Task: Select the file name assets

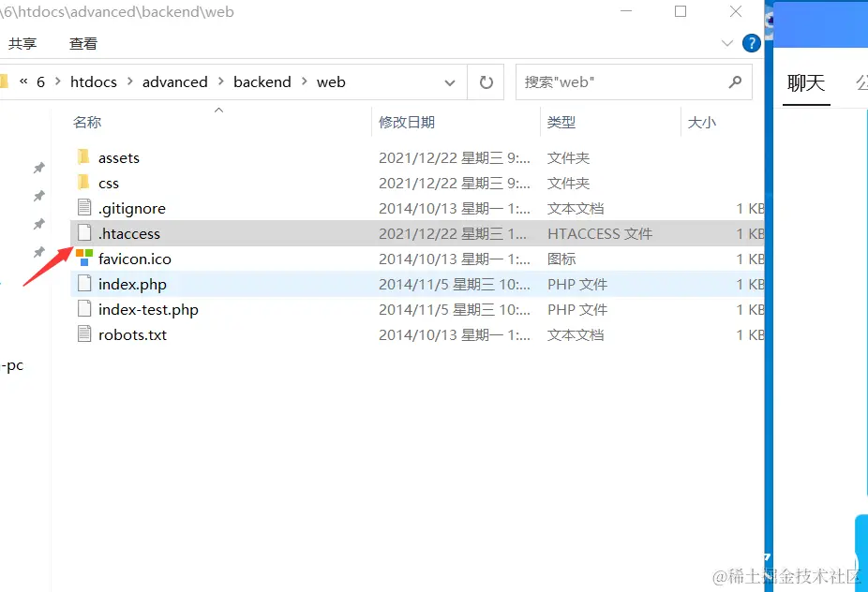Action: [x=119, y=158]
